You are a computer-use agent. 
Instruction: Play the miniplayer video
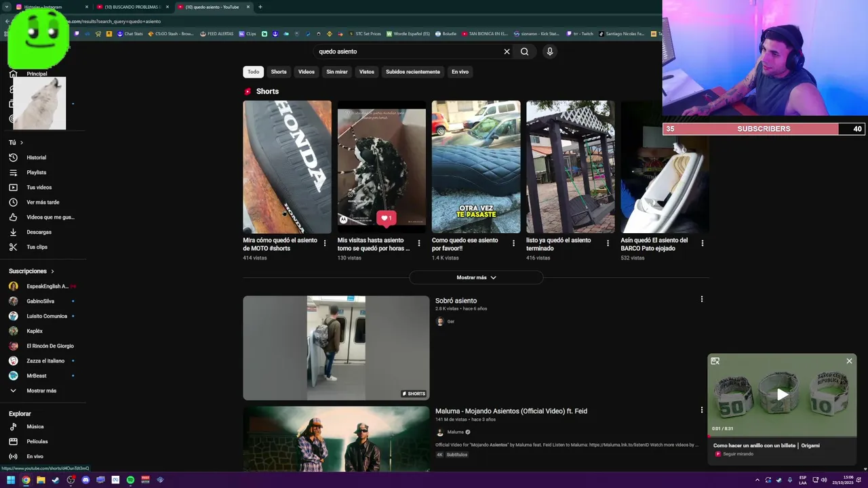tap(783, 394)
